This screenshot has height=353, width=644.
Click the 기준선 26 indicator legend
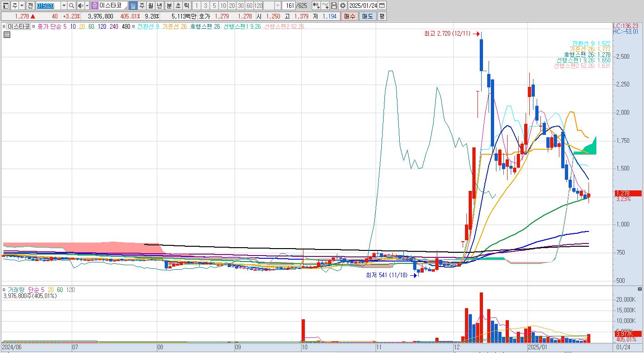pos(174,26)
